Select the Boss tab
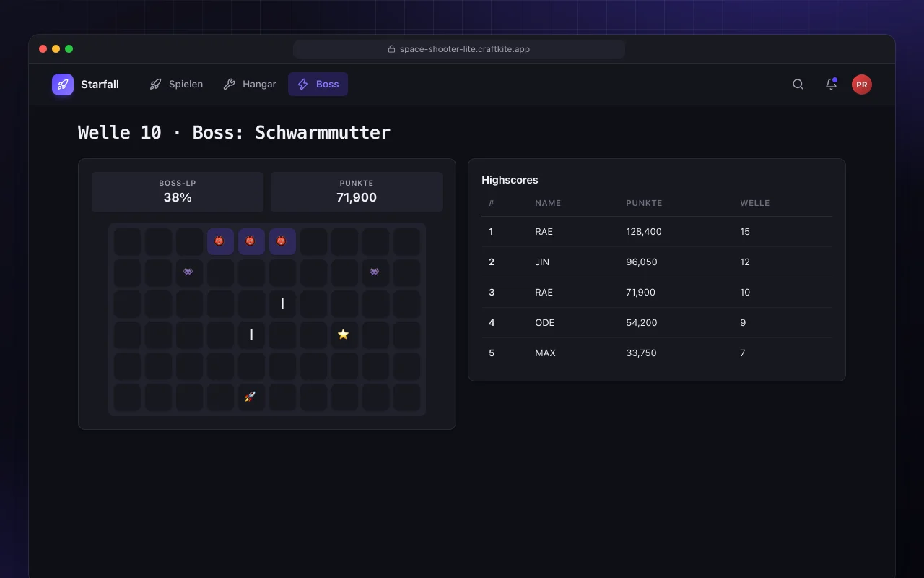Image resolution: width=924 pixels, height=578 pixels. 318,85
